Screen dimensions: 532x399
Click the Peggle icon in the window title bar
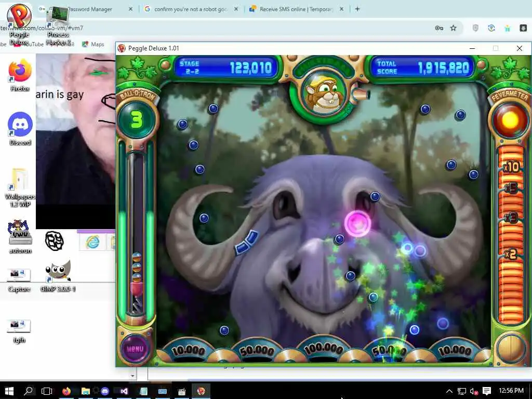122,48
